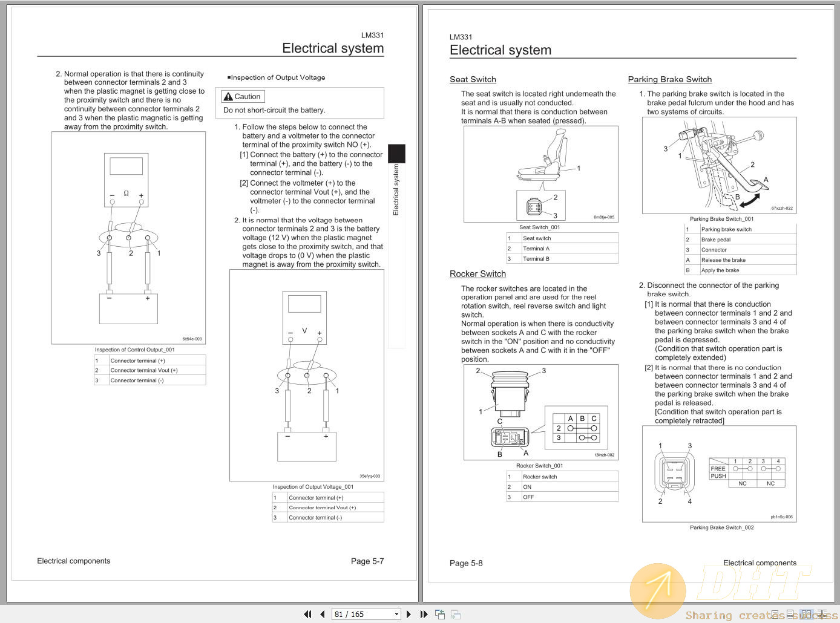Click the Parking Brake Switch heading
Screen dimensions: 840x623
670,79
